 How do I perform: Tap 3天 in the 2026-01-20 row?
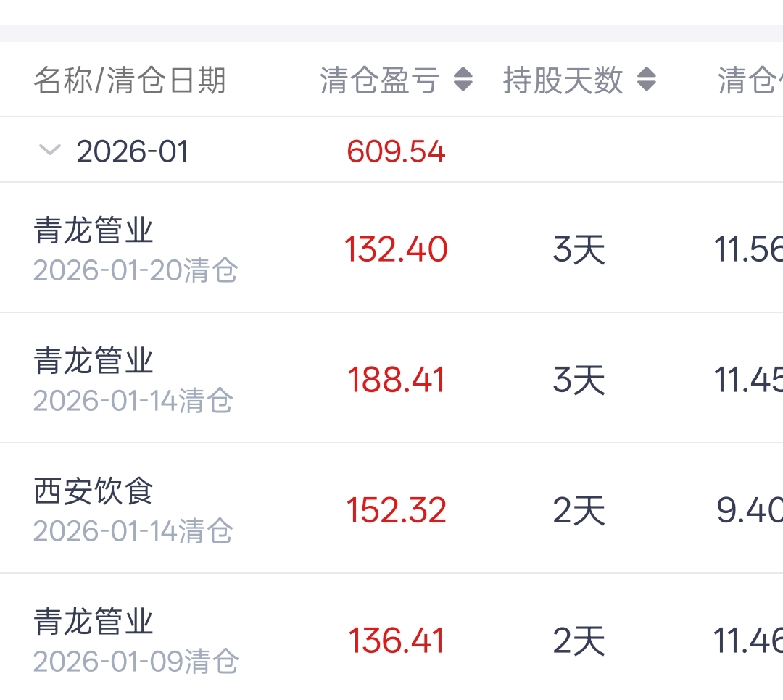[x=579, y=250]
